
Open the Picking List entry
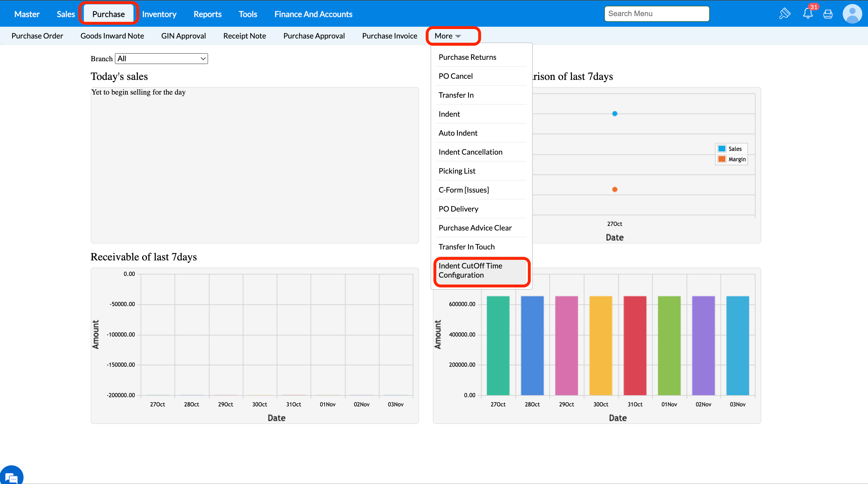click(x=457, y=171)
